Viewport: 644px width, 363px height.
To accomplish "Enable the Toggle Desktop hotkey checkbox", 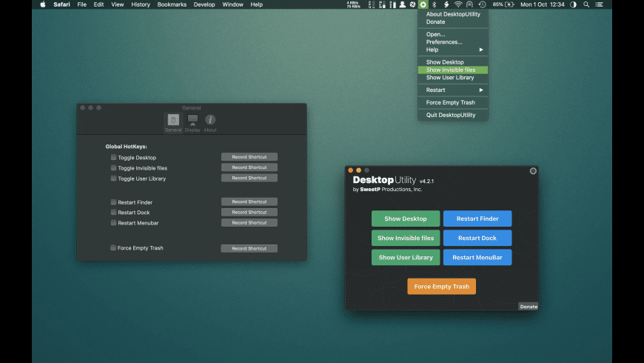I will click(x=113, y=157).
